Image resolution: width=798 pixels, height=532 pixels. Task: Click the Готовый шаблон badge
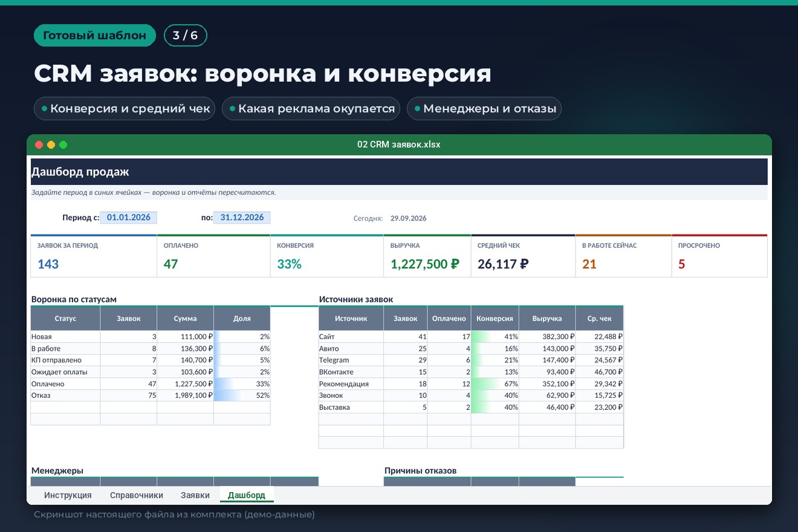coord(95,36)
